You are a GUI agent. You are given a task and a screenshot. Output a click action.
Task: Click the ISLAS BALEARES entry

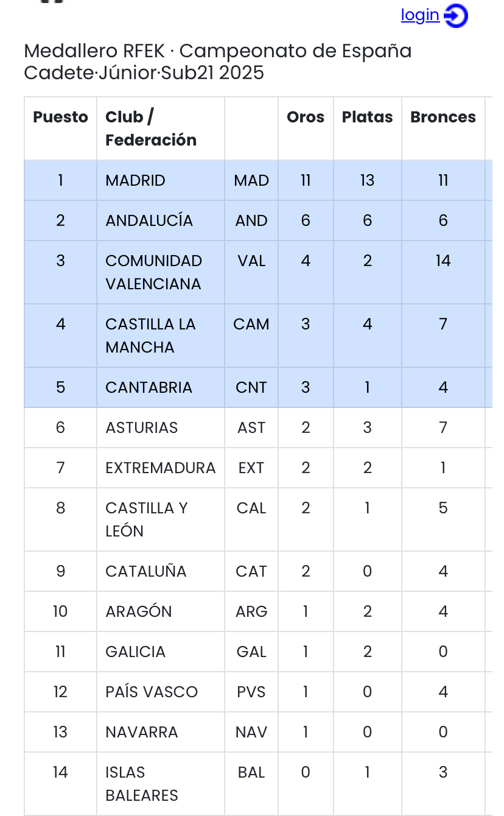[142, 784]
